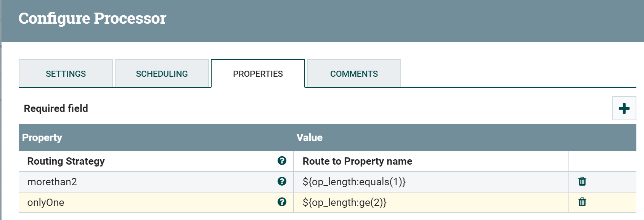Click the add property plus button
The image size is (644, 220).
624,108
